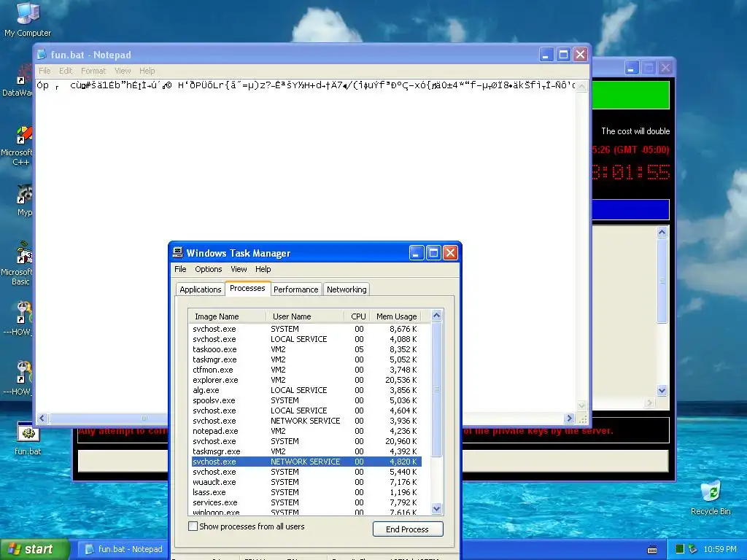Switch to the Processes tab

tap(247, 288)
